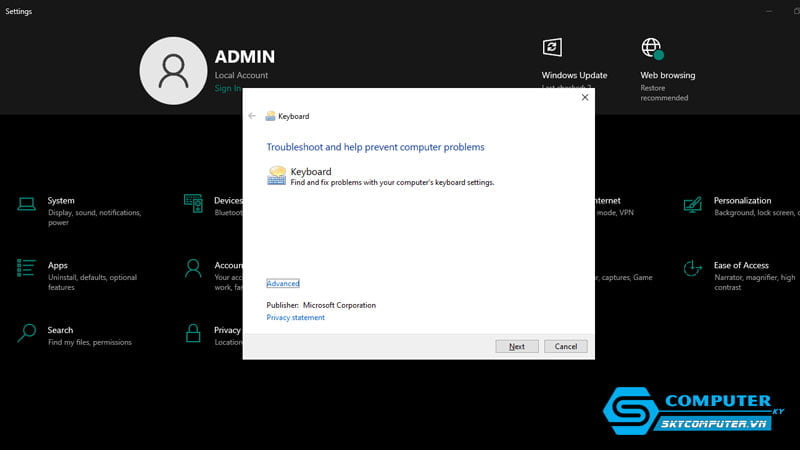The width and height of the screenshot is (800, 450).
Task: Open the Privacy lock icon
Action: click(193, 332)
